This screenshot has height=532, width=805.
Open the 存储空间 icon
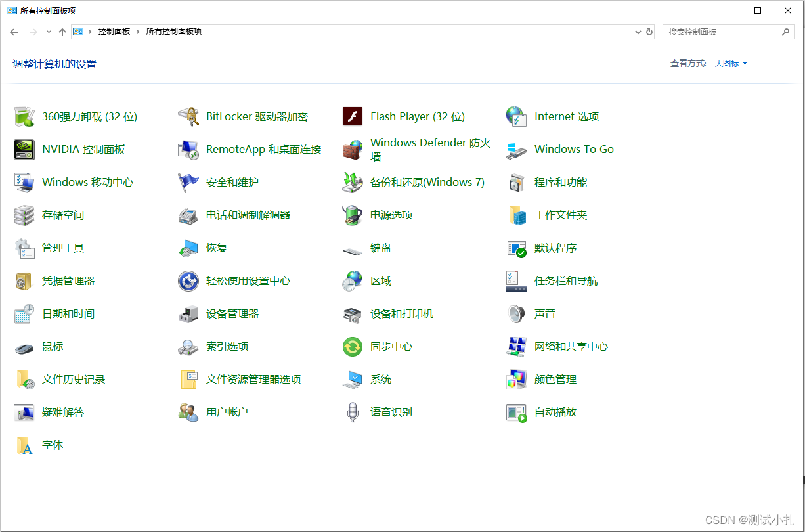[24, 215]
